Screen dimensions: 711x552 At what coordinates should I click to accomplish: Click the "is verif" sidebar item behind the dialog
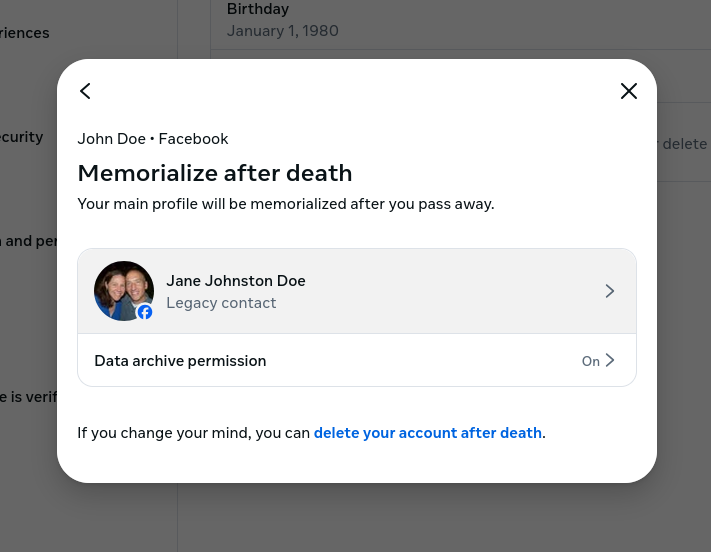coord(28,397)
